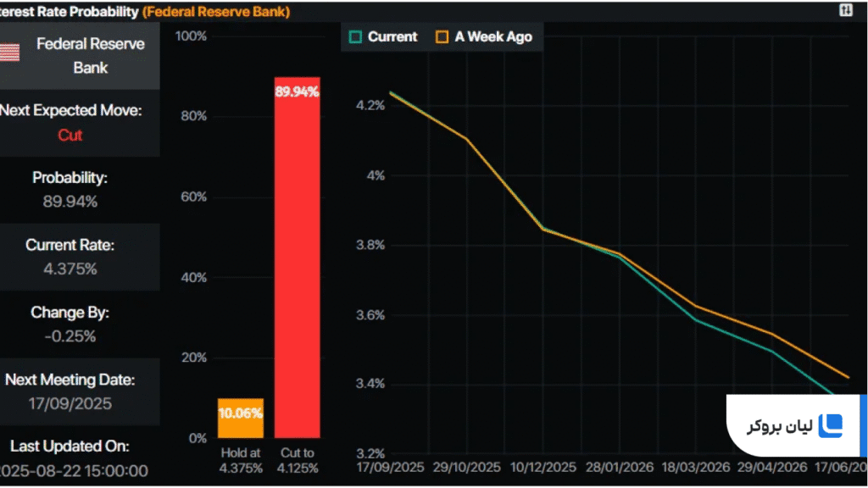The width and height of the screenshot is (868, 488).
Task: Click the Next Expected Move label
Action: [71, 110]
